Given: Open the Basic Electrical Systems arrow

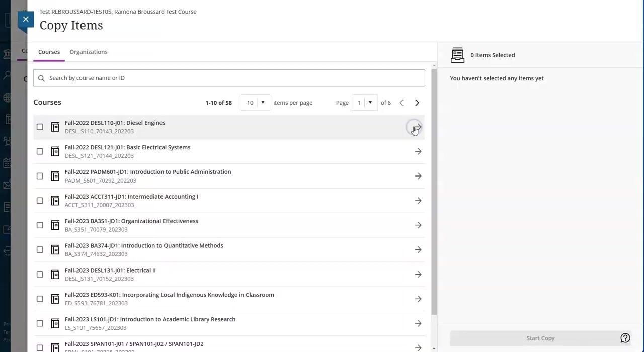Looking at the screenshot, I should point(418,151).
